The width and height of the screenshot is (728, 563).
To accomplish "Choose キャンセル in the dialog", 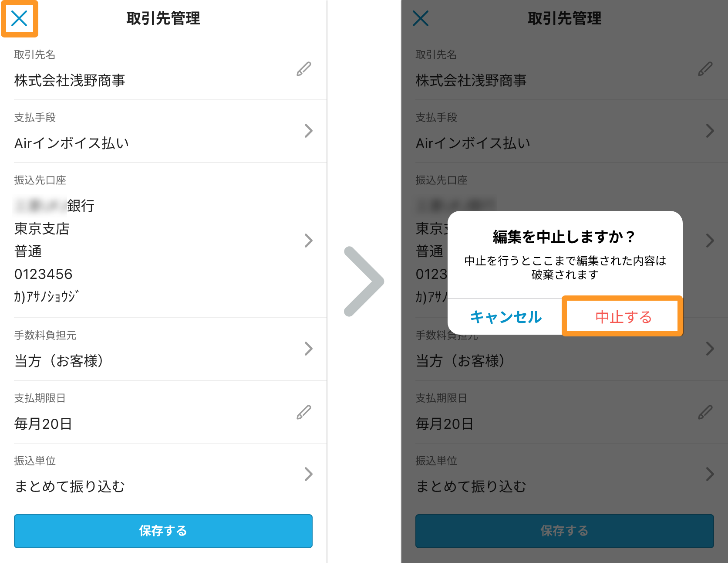I will 506,317.
